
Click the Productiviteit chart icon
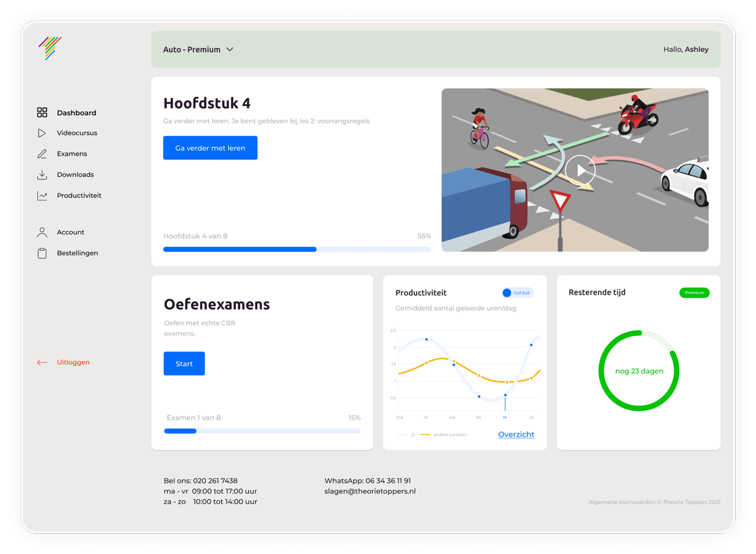pyautogui.click(x=42, y=196)
